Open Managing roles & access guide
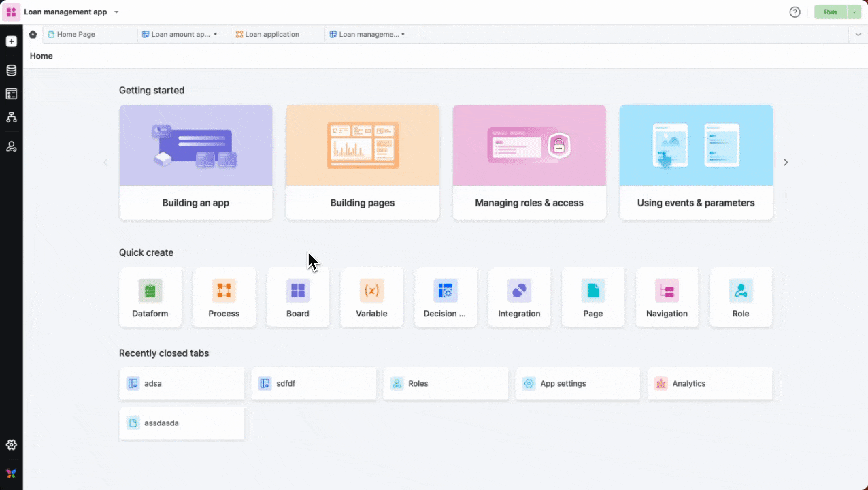 [529, 163]
